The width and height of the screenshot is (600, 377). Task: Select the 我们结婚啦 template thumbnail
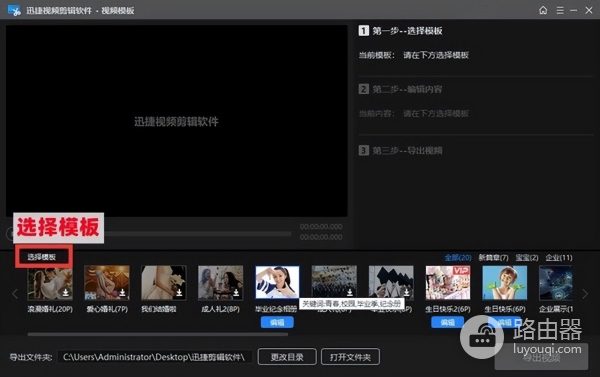(163, 283)
